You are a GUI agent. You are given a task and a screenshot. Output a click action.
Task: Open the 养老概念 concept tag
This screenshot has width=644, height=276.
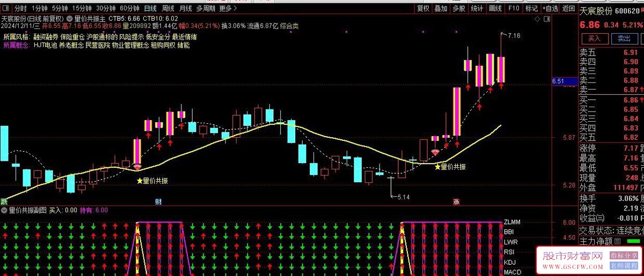pyautogui.click(x=71, y=46)
